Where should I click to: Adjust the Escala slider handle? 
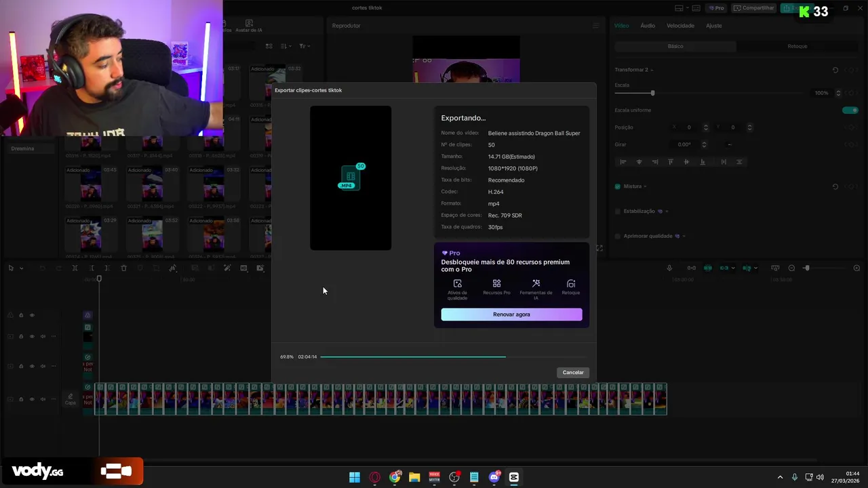coord(652,93)
